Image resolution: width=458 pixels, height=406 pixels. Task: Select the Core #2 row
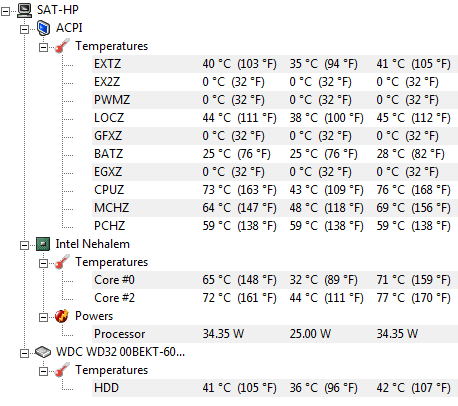click(x=275, y=298)
